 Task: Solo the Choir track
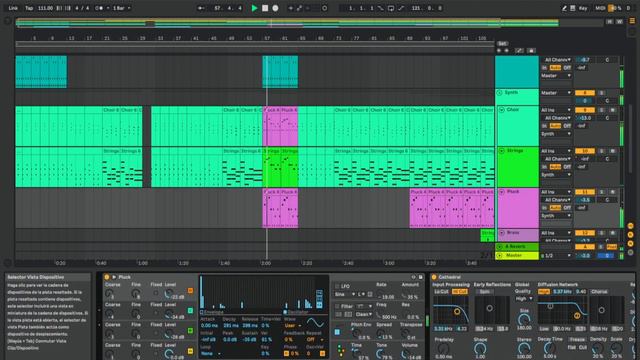[x=602, y=110]
